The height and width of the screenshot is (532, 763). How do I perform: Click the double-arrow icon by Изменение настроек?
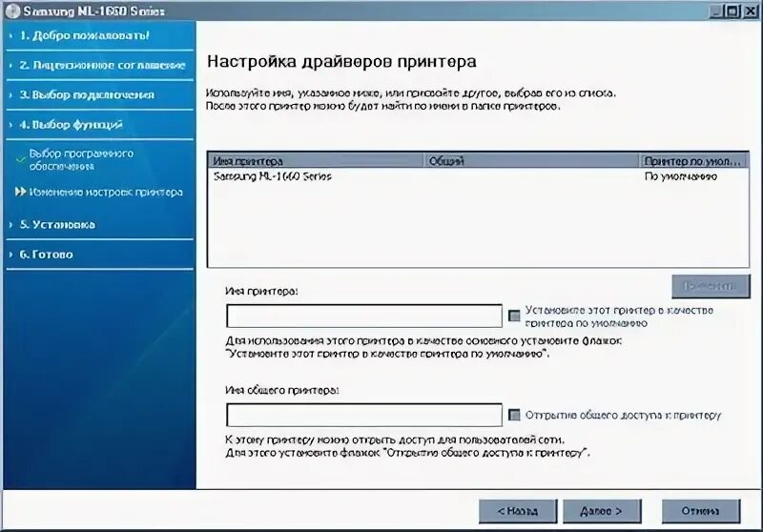point(20,192)
